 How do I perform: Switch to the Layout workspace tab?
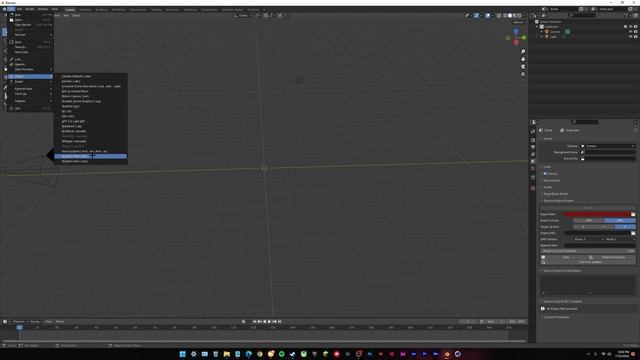click(70, 9)
